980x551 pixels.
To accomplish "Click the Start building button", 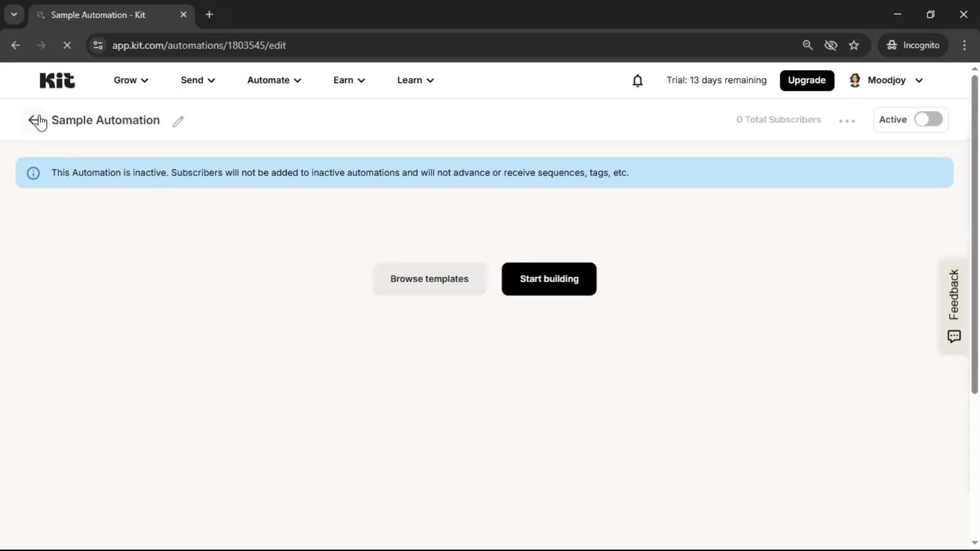I will click(549, 279).
